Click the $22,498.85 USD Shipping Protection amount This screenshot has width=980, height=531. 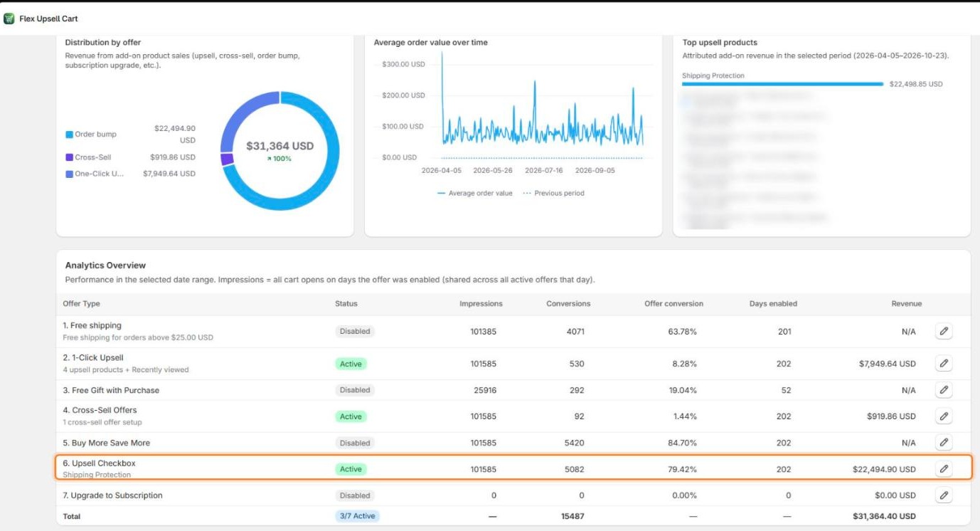[916, 84]
